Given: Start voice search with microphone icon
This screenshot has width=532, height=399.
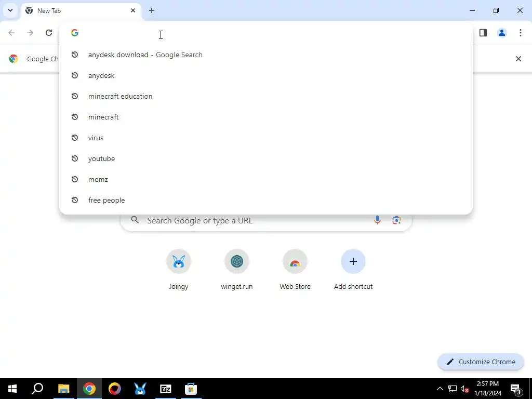Looking at the screenshot, I should (x=377, y=220).
